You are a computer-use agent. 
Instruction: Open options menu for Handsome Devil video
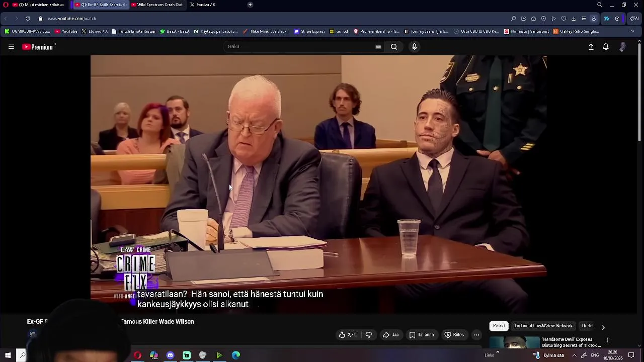click(608, 340)
